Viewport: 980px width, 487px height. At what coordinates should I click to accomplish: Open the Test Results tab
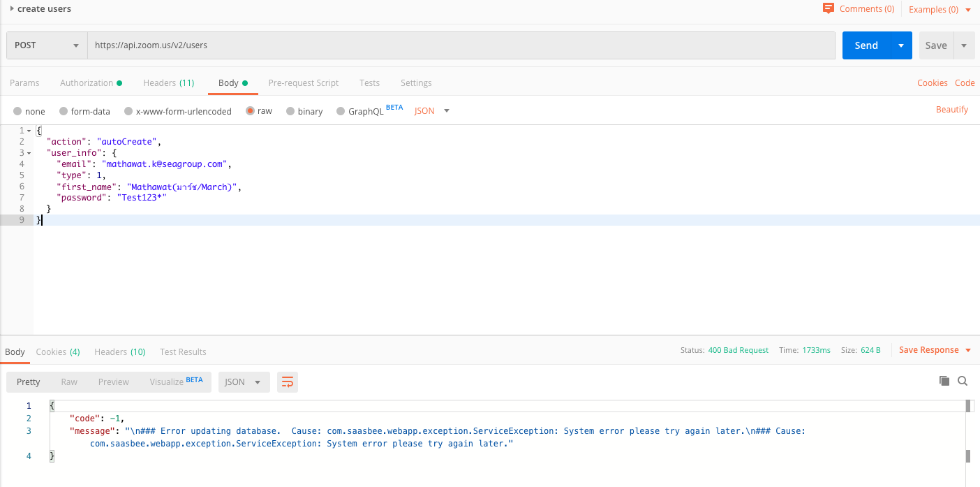183,351
